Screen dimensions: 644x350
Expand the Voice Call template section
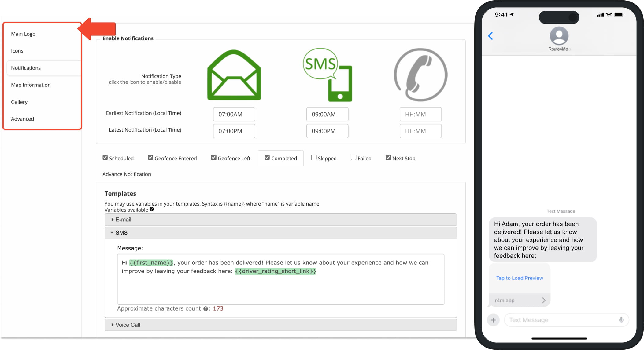point(128,325)
